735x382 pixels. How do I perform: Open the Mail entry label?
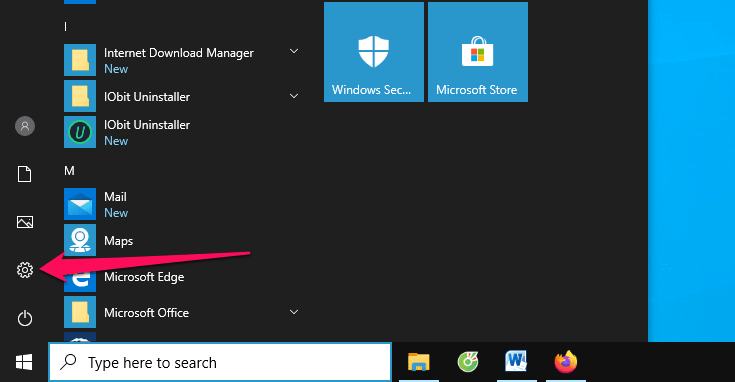point(115,197)
